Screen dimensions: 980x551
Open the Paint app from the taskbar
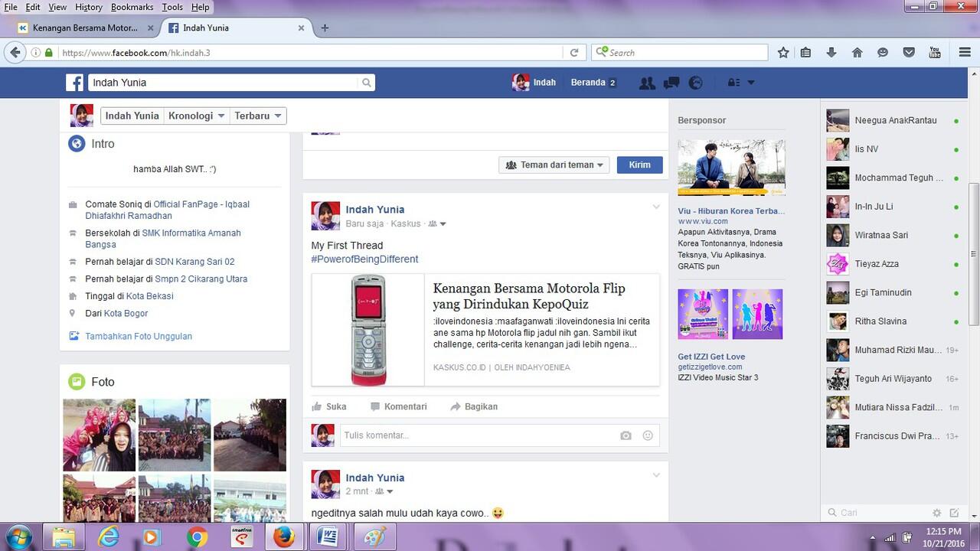[x=374, y=537]
